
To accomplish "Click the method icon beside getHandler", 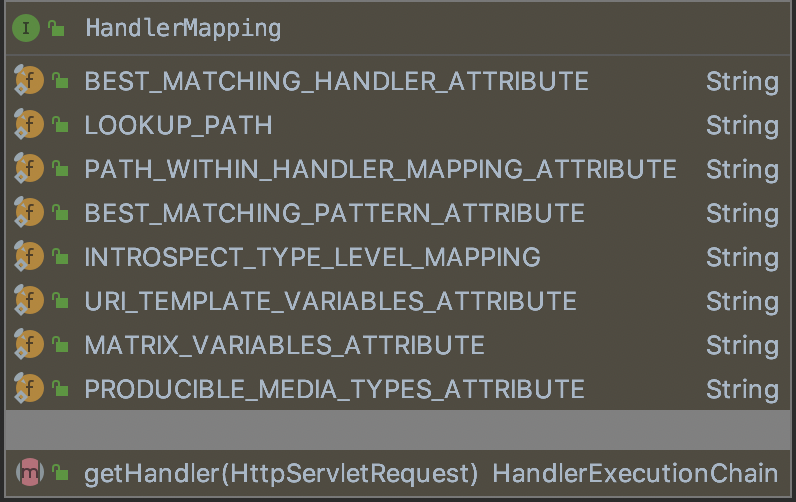I will tap(30, 472).
